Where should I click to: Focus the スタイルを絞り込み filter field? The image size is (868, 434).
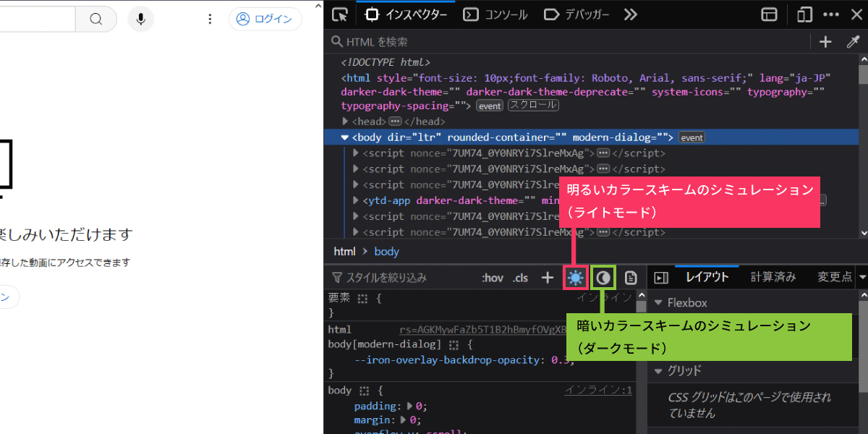tap(400, 278)
